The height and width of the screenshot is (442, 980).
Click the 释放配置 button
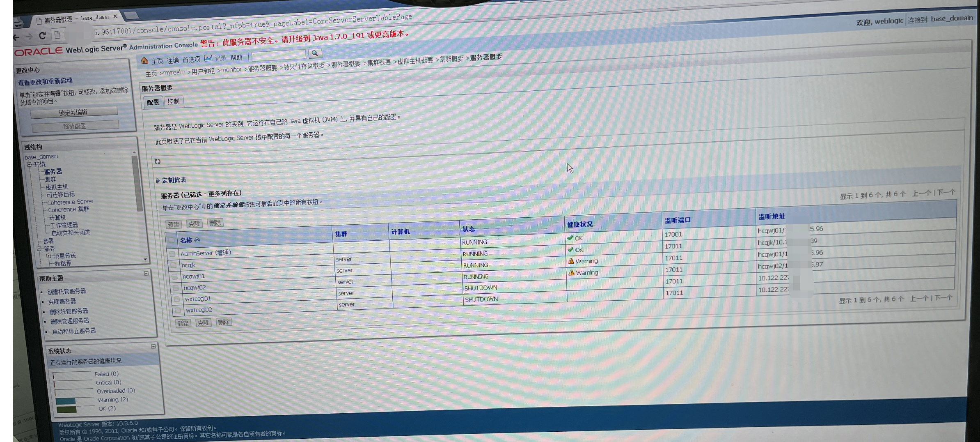point(75,126)
